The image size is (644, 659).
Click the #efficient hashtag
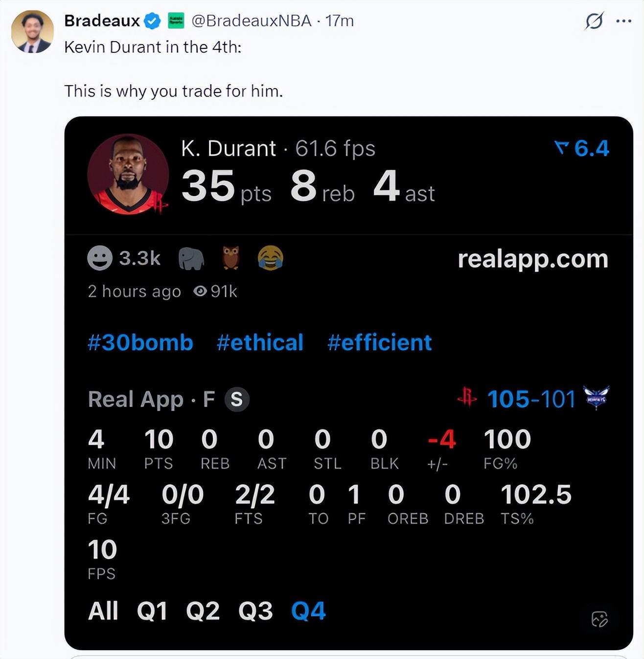point(380,342)
